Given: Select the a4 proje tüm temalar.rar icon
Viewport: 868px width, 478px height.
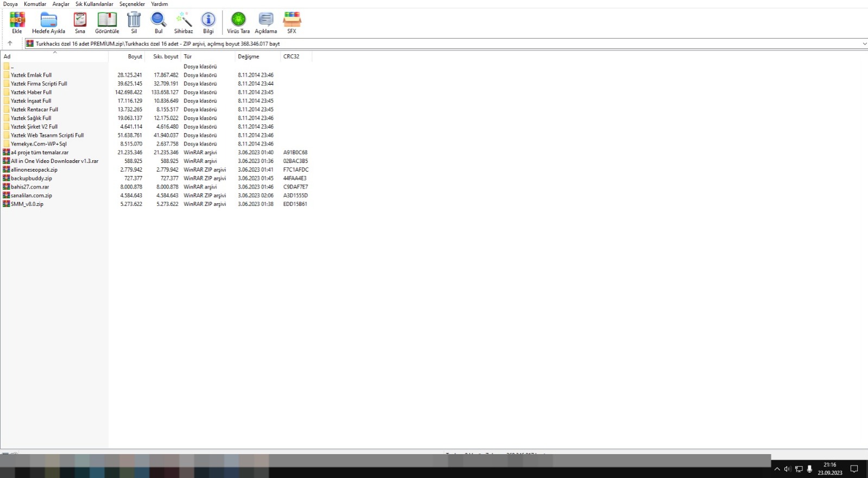Looking at the screenshot, I should pos(7,153).
